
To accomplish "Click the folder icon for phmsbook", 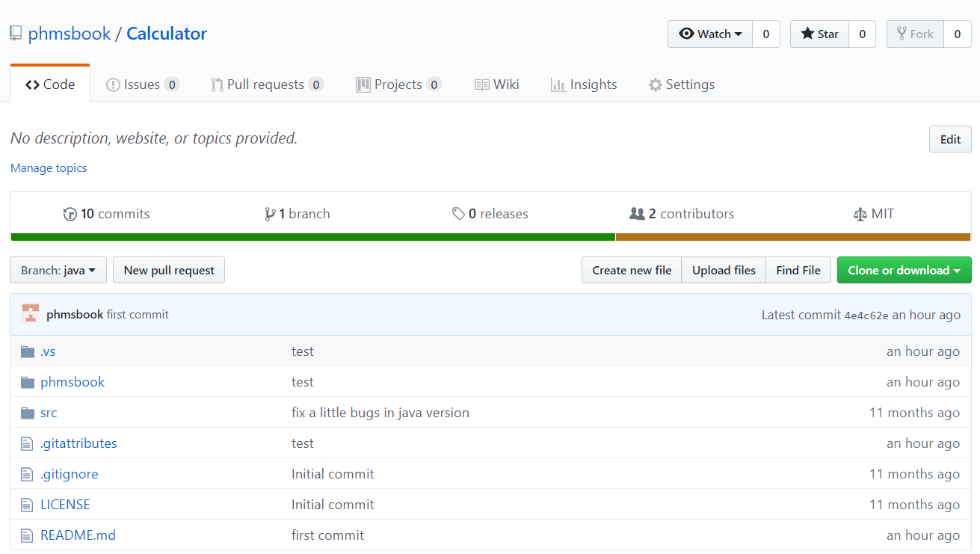I will [28, 382].
